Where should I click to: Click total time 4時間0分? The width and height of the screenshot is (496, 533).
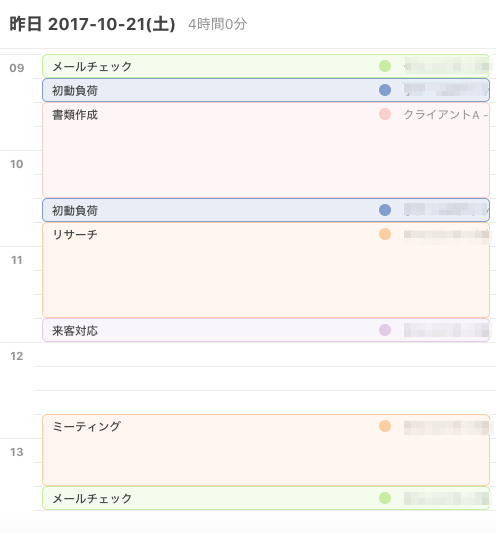(218, 24)
